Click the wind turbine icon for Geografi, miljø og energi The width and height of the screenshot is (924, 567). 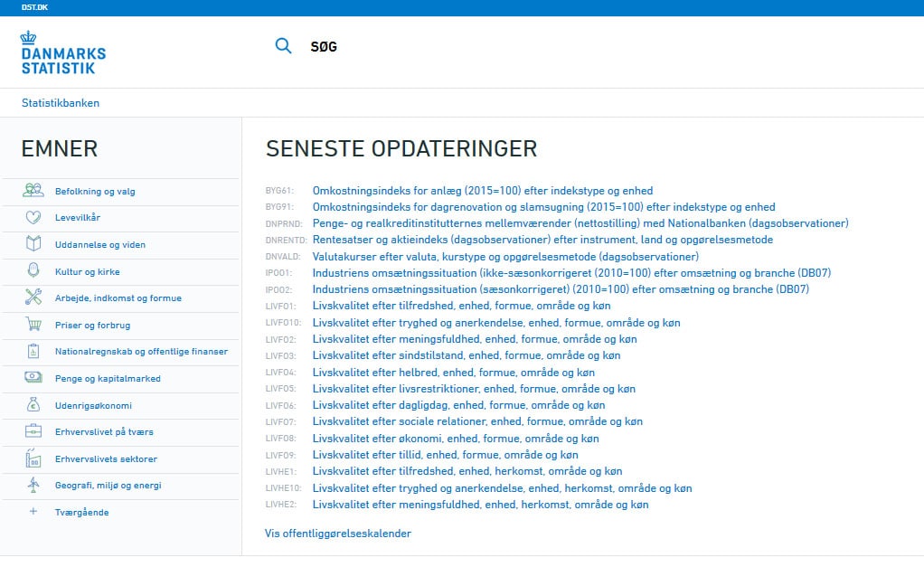(34, 485)
